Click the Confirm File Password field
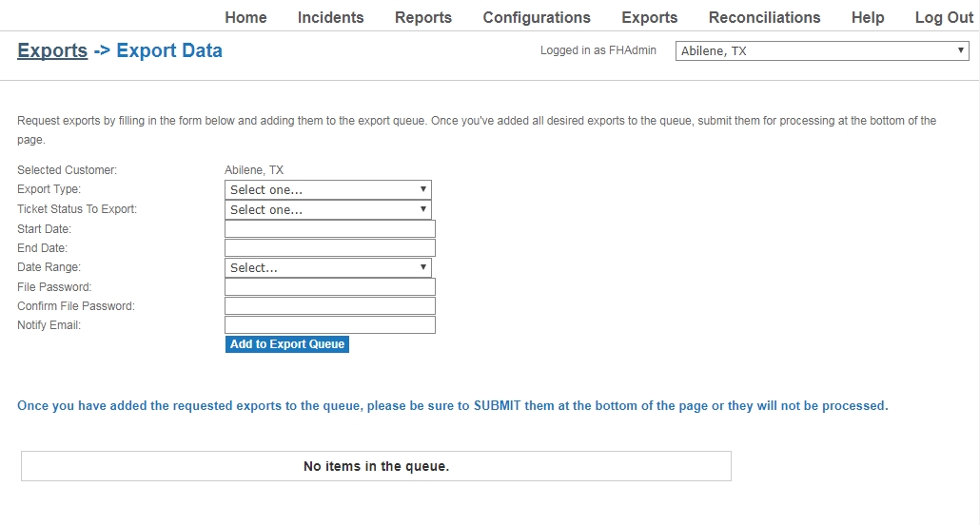 (x=330, y=306)
